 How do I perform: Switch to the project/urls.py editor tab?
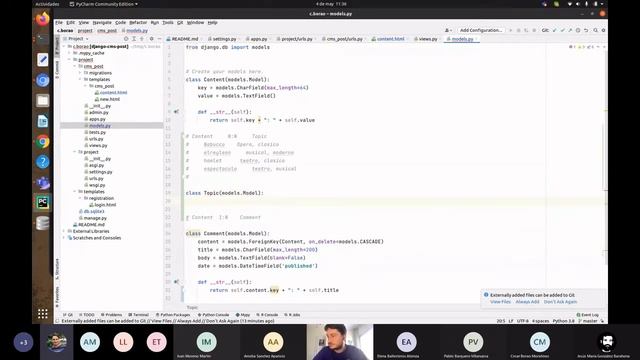coord(295,39)
